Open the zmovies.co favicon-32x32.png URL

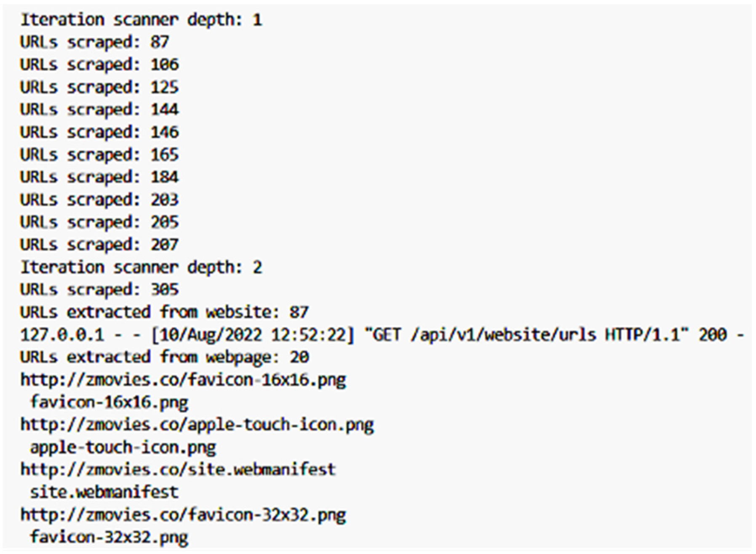pyautogui.click(x=183, y=515)
